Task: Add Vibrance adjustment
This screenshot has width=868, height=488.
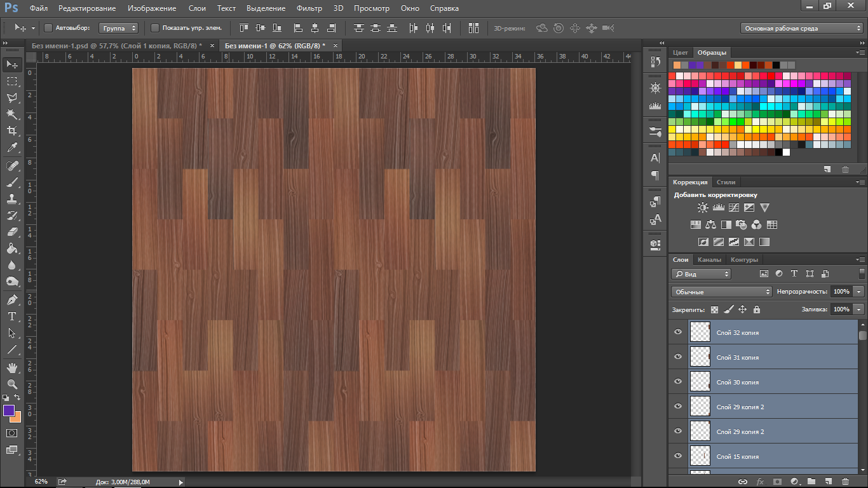Action: coord(764,208)
